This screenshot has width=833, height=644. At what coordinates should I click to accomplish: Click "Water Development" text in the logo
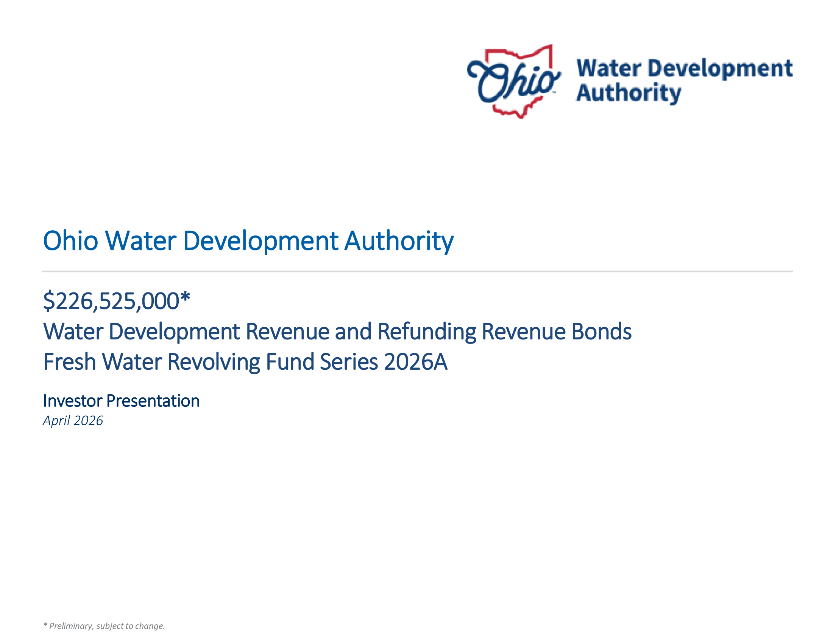click(x=684, y=69)
